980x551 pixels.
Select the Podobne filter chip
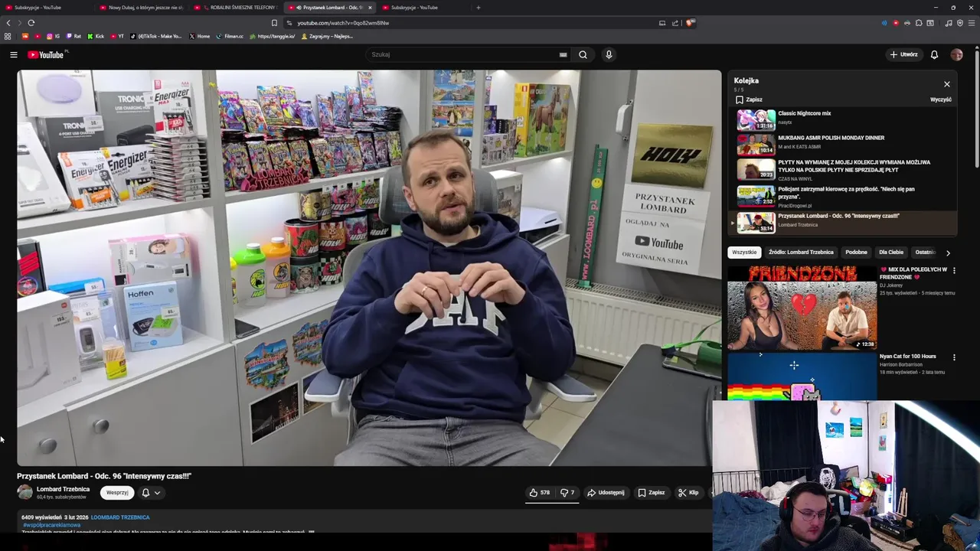tap(856, 252)
